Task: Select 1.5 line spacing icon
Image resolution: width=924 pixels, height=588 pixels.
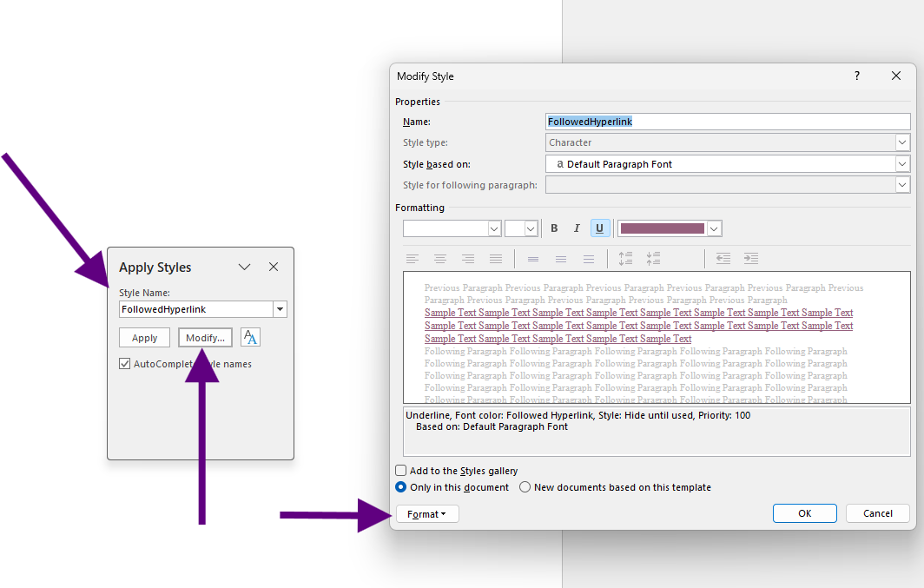Action: click(560, 259)
